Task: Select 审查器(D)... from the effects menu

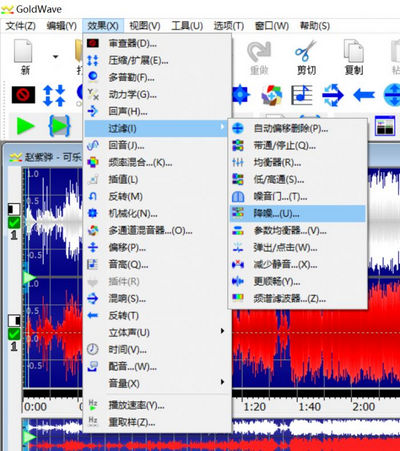Action: pyautogui.click(x=157, y=43)
